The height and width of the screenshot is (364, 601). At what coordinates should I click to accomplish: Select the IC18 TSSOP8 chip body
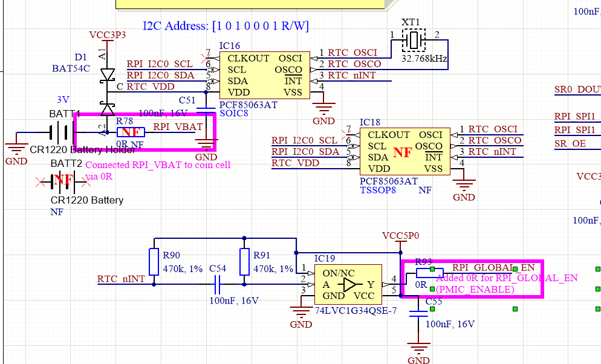(404, 152)
